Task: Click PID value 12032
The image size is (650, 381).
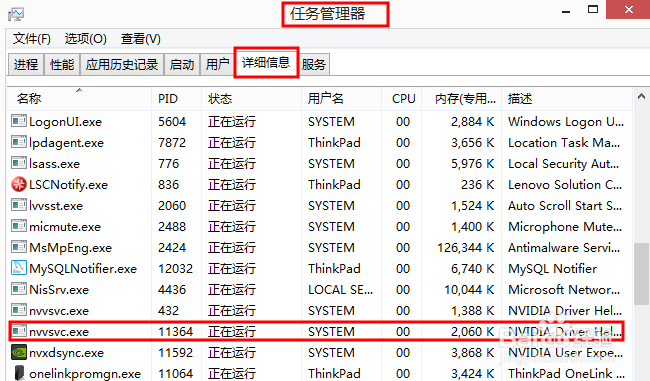Action: click(175, 269)
